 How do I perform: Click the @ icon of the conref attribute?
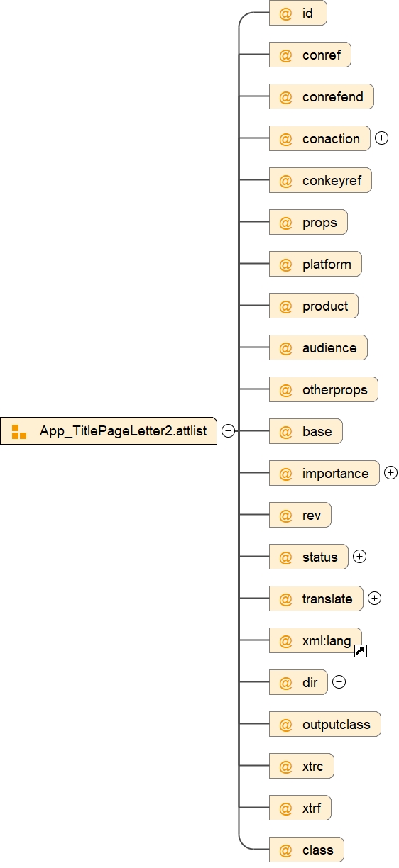click(x=286, y=55)
